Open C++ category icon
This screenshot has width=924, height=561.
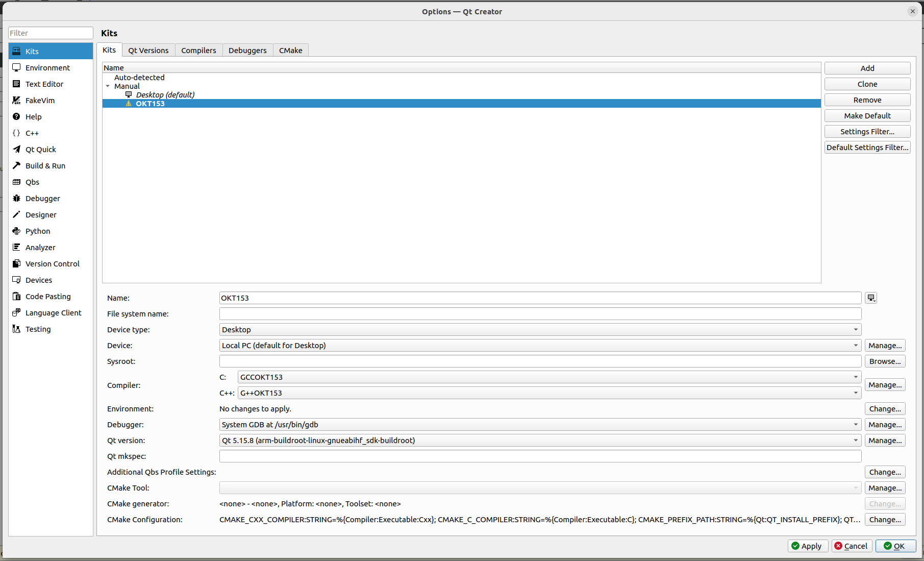pyautogui.click(x=16, y=133)
